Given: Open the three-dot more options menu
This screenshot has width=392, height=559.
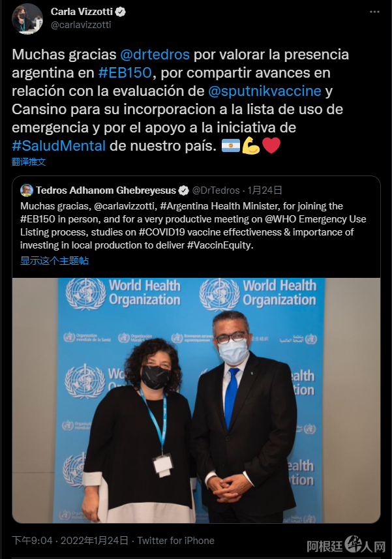Looking at the screenshot, I should (374, 12).
